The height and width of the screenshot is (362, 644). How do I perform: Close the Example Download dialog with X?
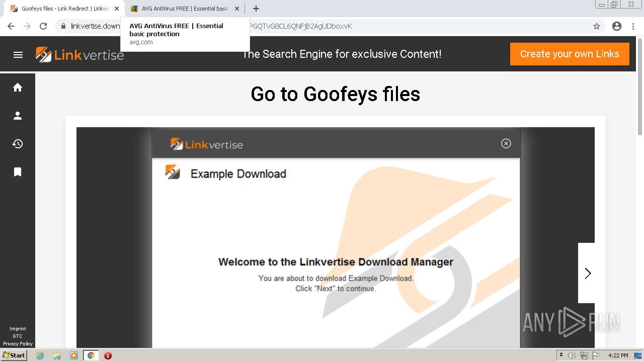coord(506,143)
